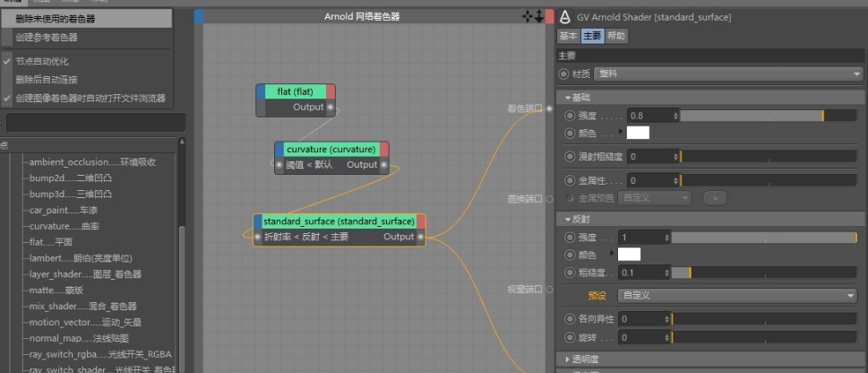Image resolution: width=868 pixels, height=373 pixels.
Task: Click blue corner square of network editor
Action: click(199, 17)
